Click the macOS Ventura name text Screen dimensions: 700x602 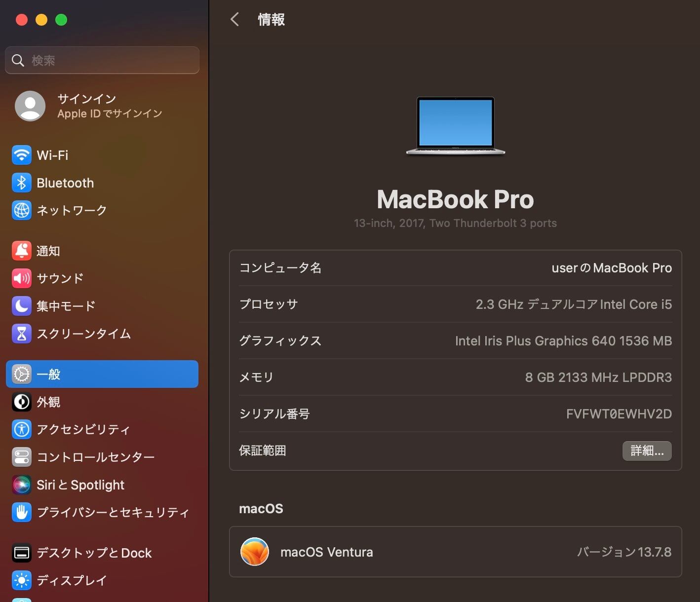[x=327, y=552]
